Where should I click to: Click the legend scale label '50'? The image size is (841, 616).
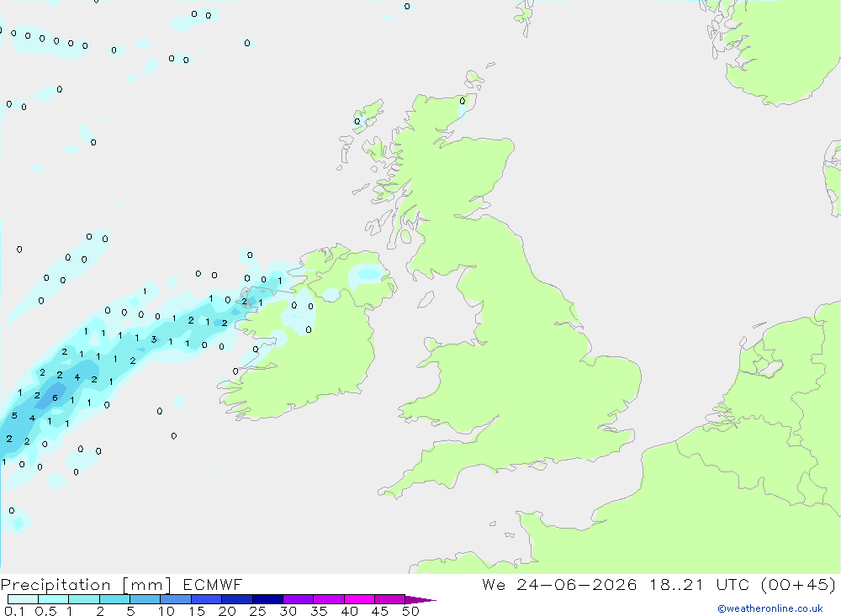tap(410, 611)
